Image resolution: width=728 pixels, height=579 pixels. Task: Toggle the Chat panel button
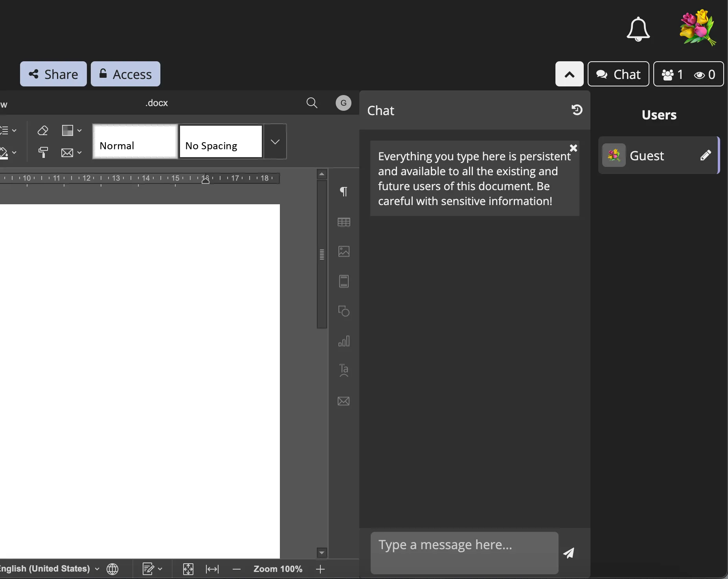click(x=618, y=74)
